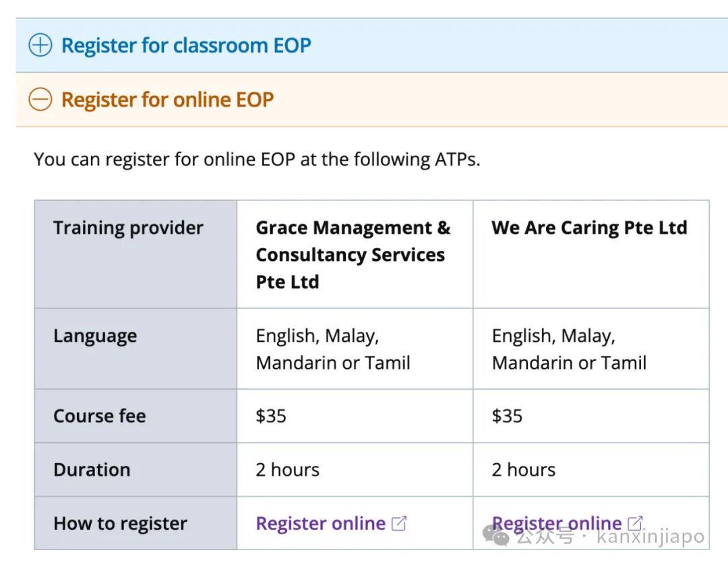The image size is (728, 565).
Task: Click the plus circle icon for classroom EOP
Action: 40,45
